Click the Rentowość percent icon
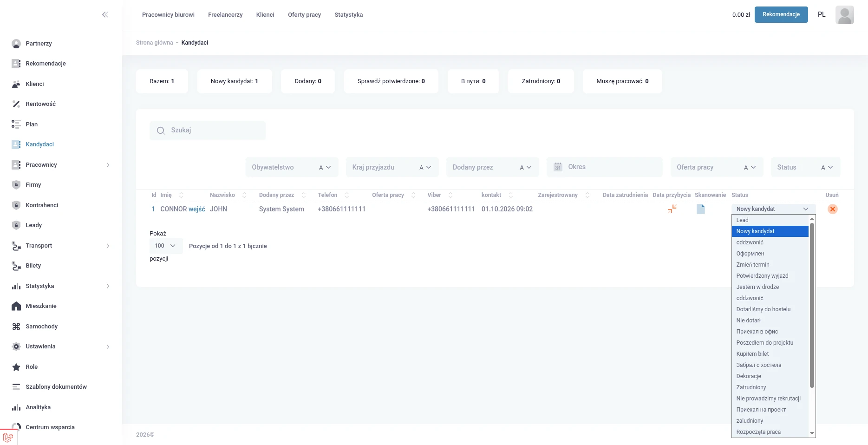 [x=16, y=104]
